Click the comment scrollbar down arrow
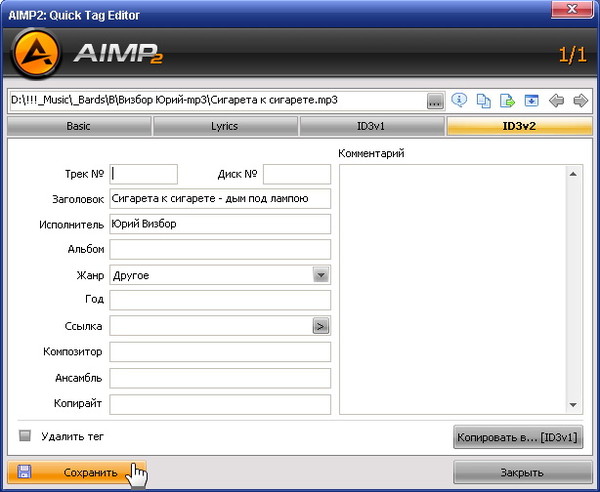Screen dimensions: 600x492 pos(573,405)
